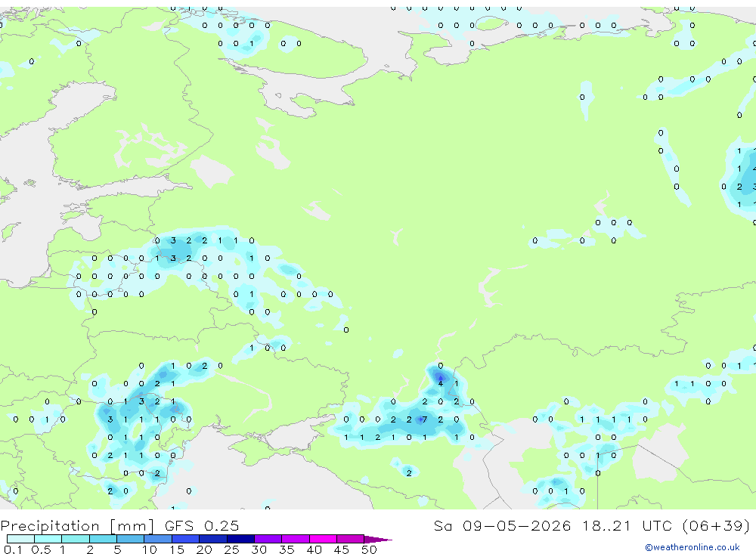The height and width of the screenshot is (554, 756).
Task: Click the 0.5–1 mm legend color swatch
Action: [48, 539]
